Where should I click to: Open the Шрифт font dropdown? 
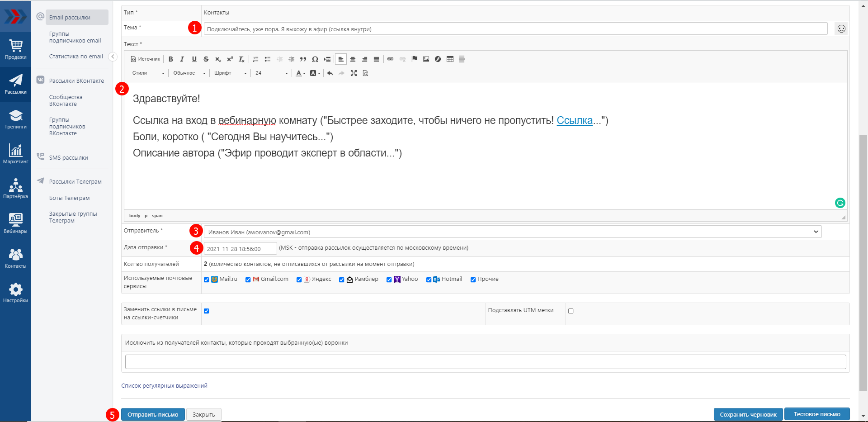[x=231, y=73]
